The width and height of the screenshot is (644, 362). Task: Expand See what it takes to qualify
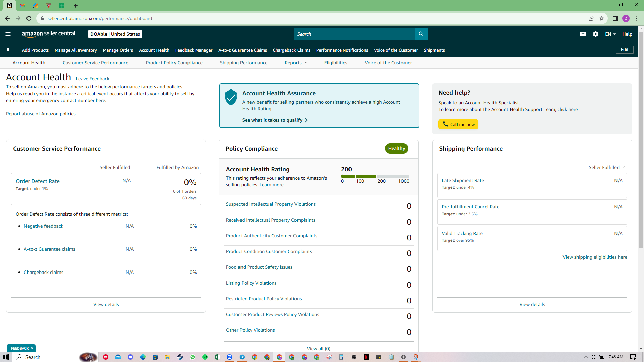[x=275, y=120]
